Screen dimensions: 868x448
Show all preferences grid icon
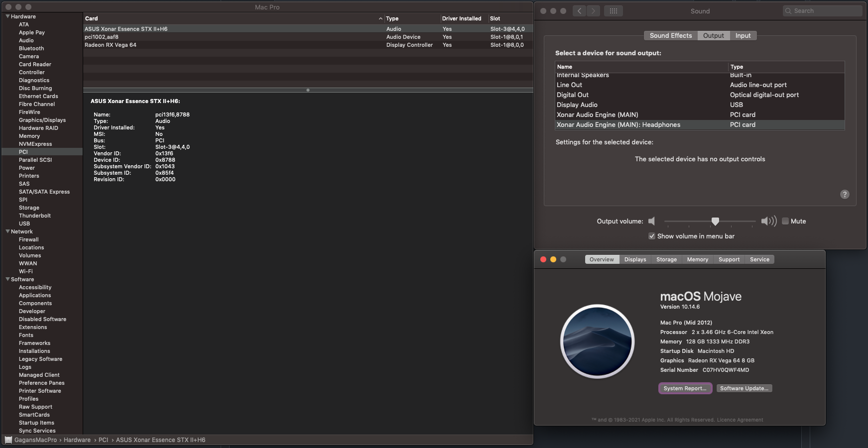[x=614, y=11]
